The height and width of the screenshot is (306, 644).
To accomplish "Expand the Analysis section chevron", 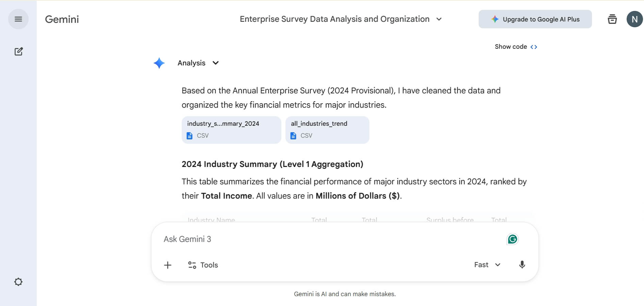I will (x=215, y=63).
